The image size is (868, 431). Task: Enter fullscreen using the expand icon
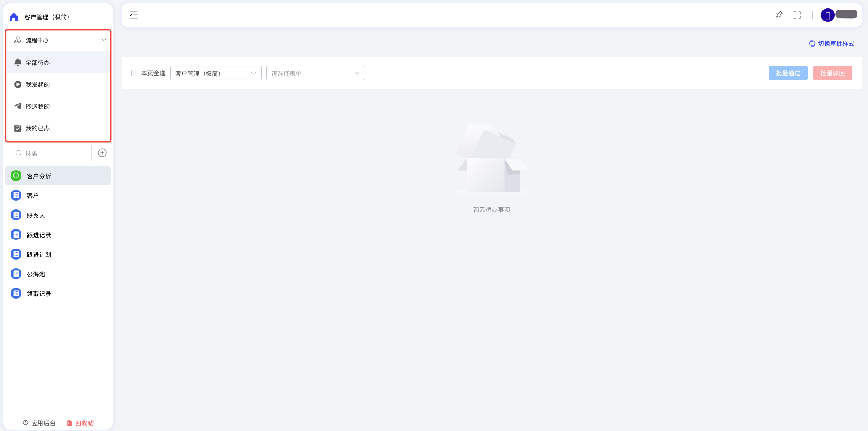point(797,15)
